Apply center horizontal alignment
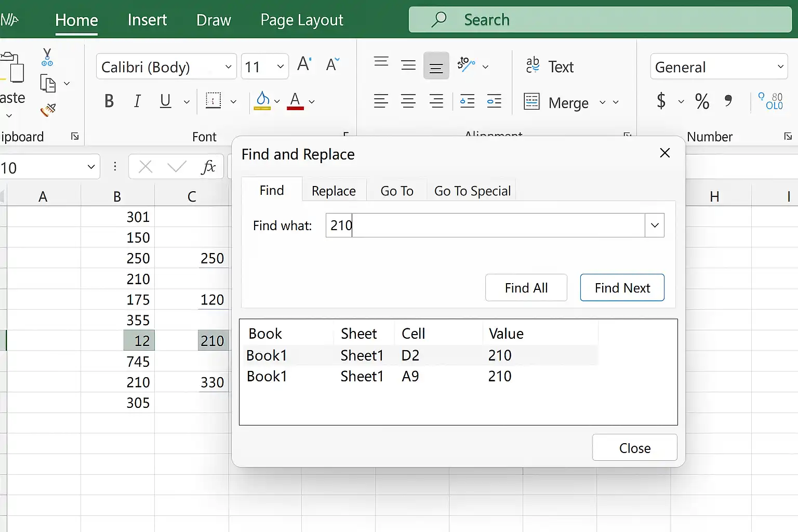 (x=408, y=101)
